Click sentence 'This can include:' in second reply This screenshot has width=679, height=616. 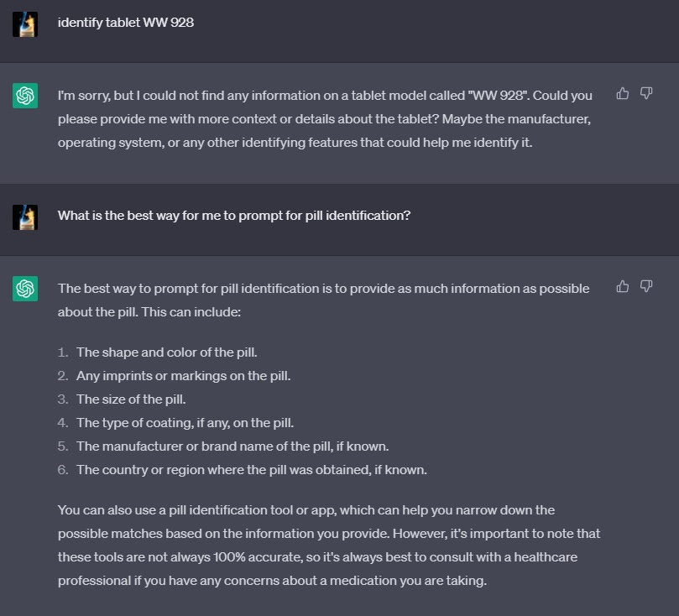(191, 312)
